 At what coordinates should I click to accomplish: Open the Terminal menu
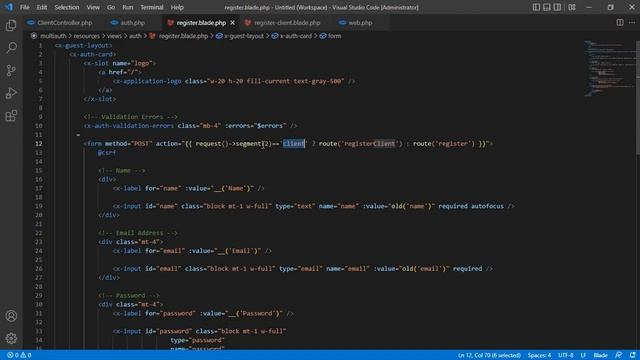click(x=152, y=7)
